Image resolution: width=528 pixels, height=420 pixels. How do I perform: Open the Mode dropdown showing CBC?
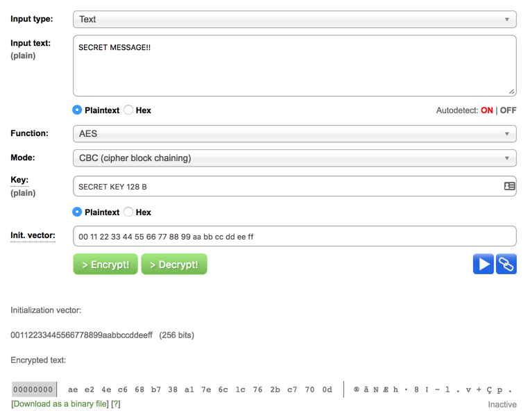click(x=294, y=158)
